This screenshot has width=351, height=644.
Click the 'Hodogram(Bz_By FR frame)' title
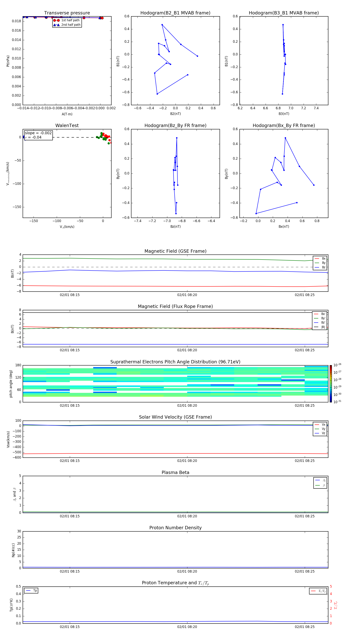(175, 125)
